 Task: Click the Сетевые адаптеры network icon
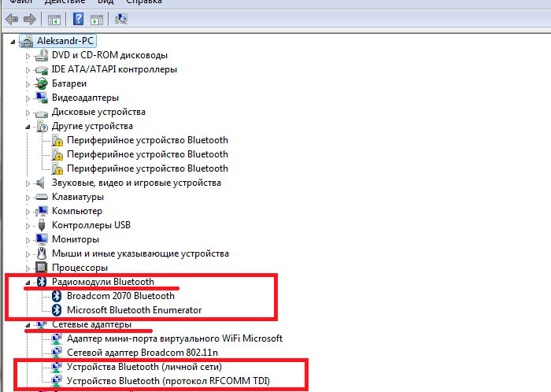pos(42,324)
